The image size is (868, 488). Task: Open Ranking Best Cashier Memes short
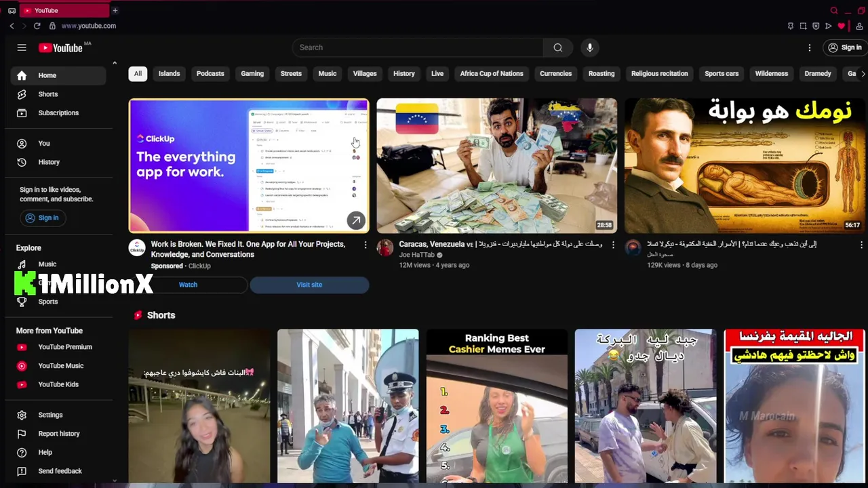(497, 406)
